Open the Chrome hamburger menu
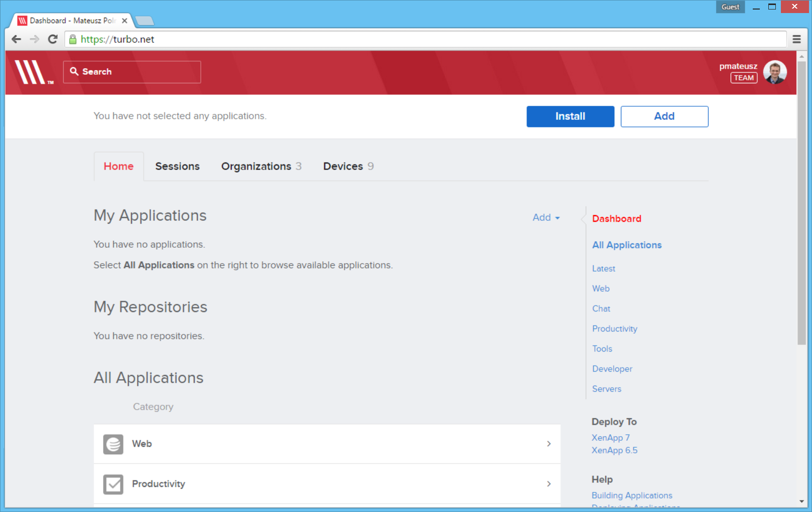This screenshot has height=512, width=812. (x=796, y=39)
